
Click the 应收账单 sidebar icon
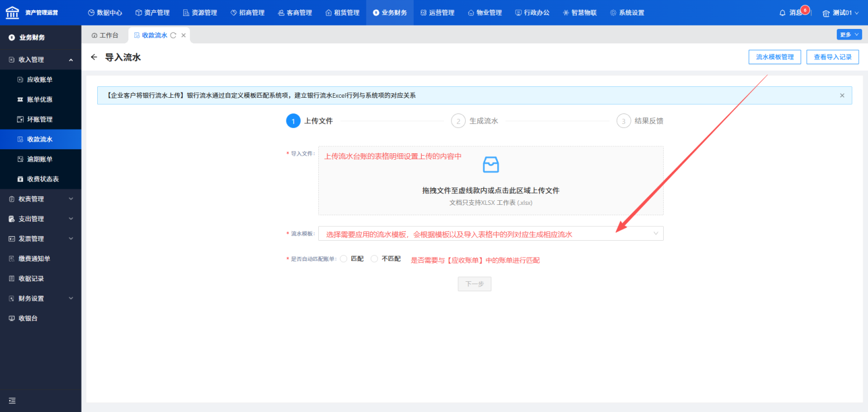(20, 80)
